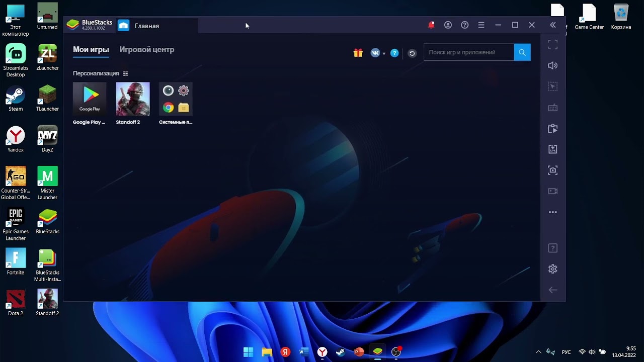Toggle fullscreen mode in sidebar
644x362 pixels.
tap(553, 45)
